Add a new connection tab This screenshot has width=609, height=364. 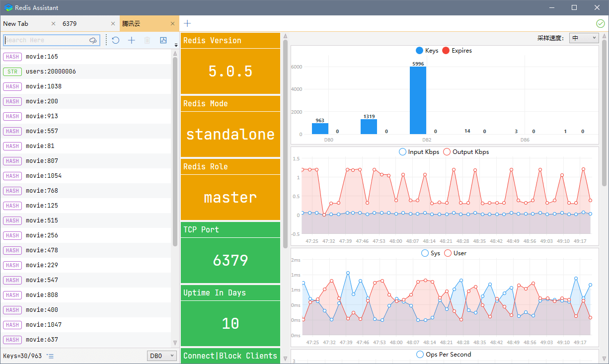187,23
